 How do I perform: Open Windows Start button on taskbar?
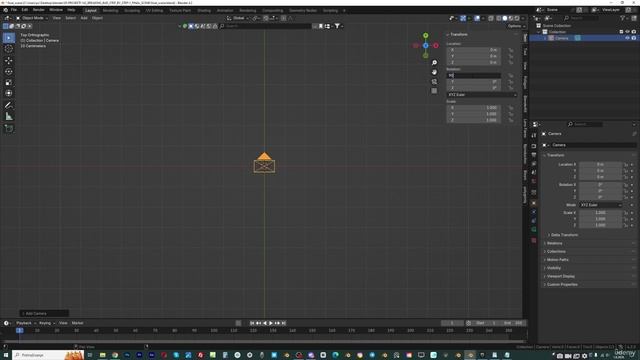pos(6,355)
